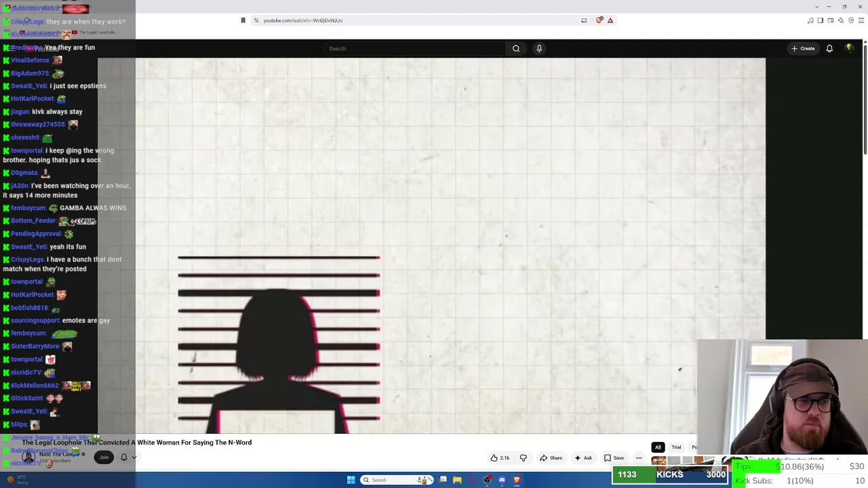The width and height of the screenshot is (868, 488).
Task: Bookmark this page with the bookmark icon
Action: coord(243,20)
